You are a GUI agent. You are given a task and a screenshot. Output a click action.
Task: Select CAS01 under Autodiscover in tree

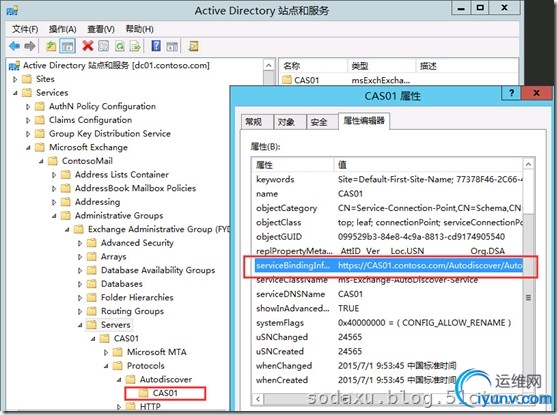coord(165,393)
